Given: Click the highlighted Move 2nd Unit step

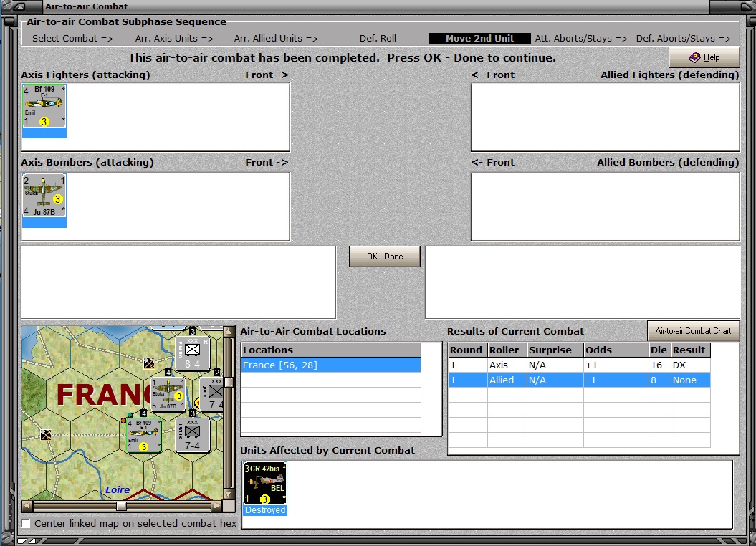Looking at the screenshot, I should 479,39.
